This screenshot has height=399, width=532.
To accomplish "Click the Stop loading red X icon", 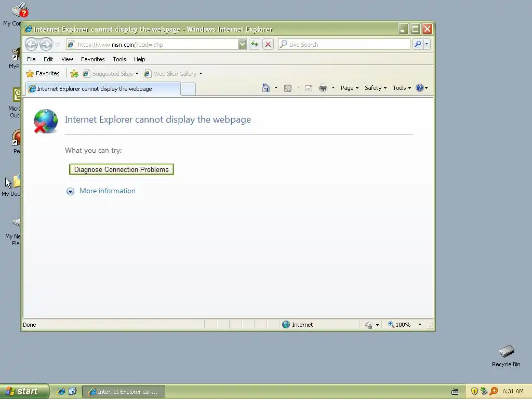I will click(268, 45).
